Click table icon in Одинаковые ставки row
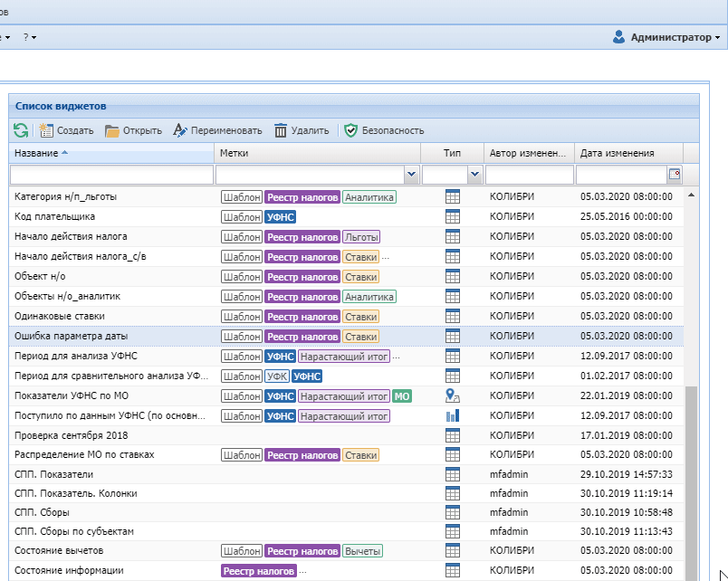728x581 pixels. click(x=452, y=316)
